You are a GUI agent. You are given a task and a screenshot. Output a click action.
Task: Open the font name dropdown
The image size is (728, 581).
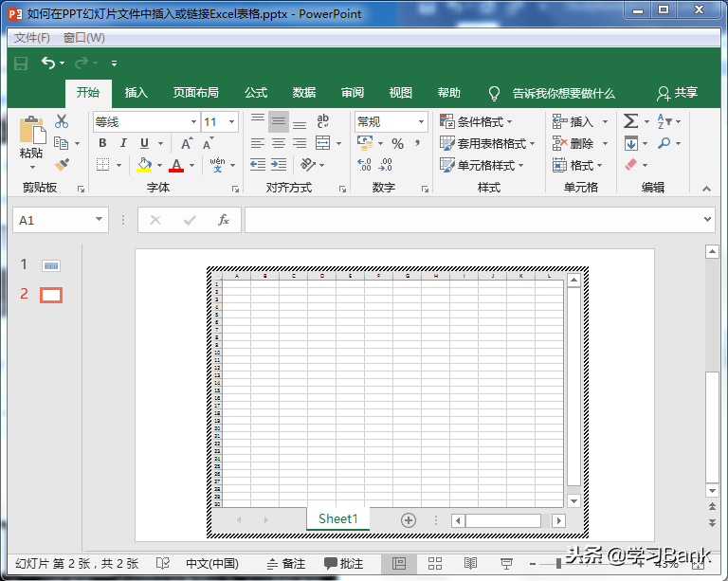coord(193,121)
